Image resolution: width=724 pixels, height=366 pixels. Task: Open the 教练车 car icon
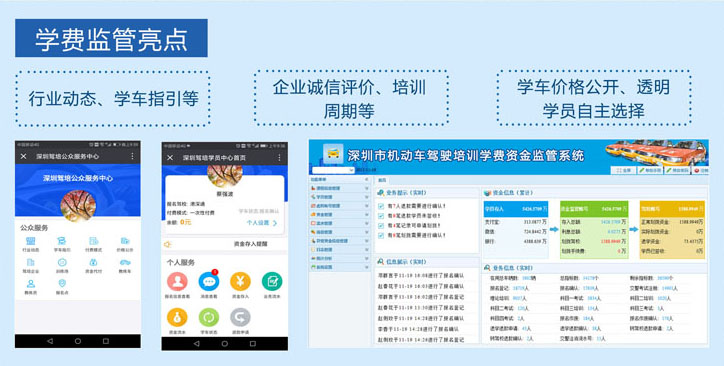point(125,262)
